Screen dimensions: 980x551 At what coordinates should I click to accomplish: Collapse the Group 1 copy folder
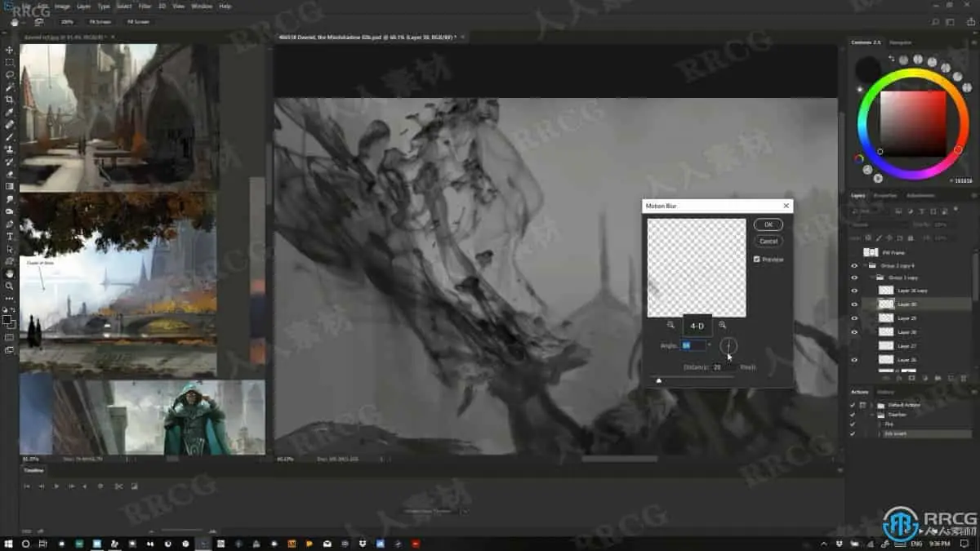(871, 278)
